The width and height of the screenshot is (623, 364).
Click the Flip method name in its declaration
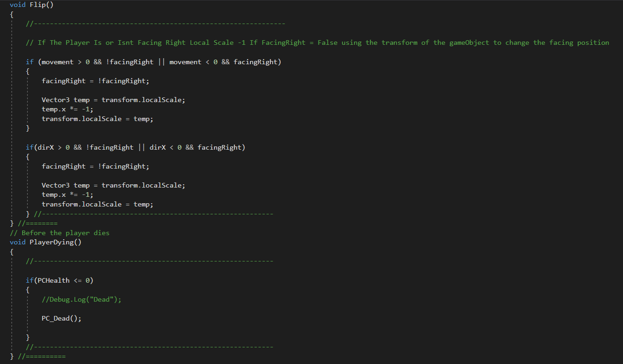tap(37, 5)
